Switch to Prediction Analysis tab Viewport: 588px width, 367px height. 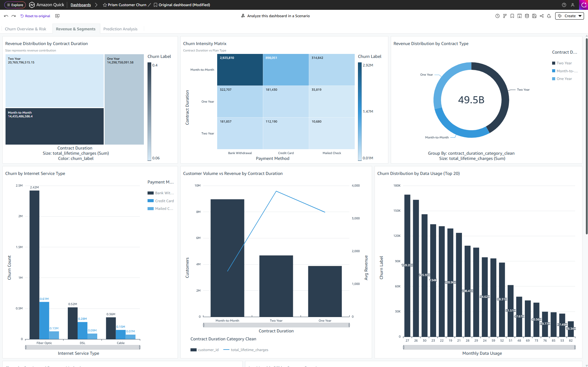click(x=120, y=29)
